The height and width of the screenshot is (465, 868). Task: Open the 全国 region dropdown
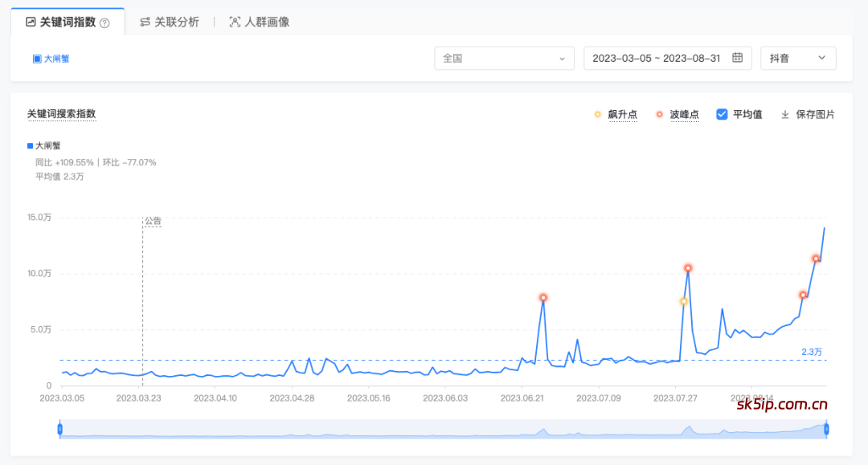[x=504, y=58]
